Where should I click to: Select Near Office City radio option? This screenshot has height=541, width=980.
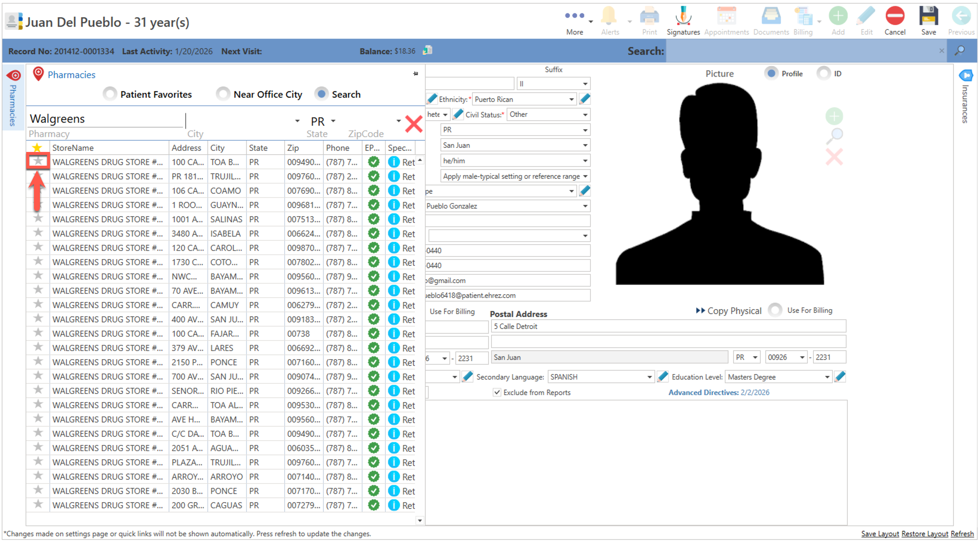(x=223, y=94)
